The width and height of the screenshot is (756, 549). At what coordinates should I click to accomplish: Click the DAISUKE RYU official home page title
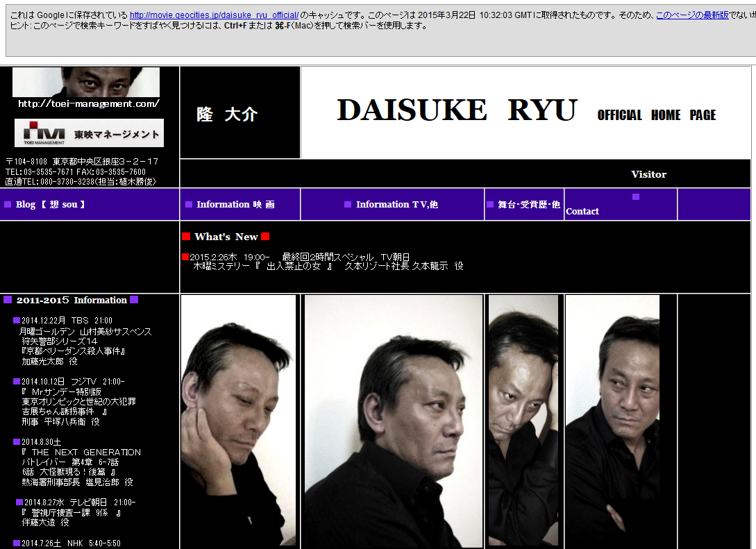[x=526, y=111]
